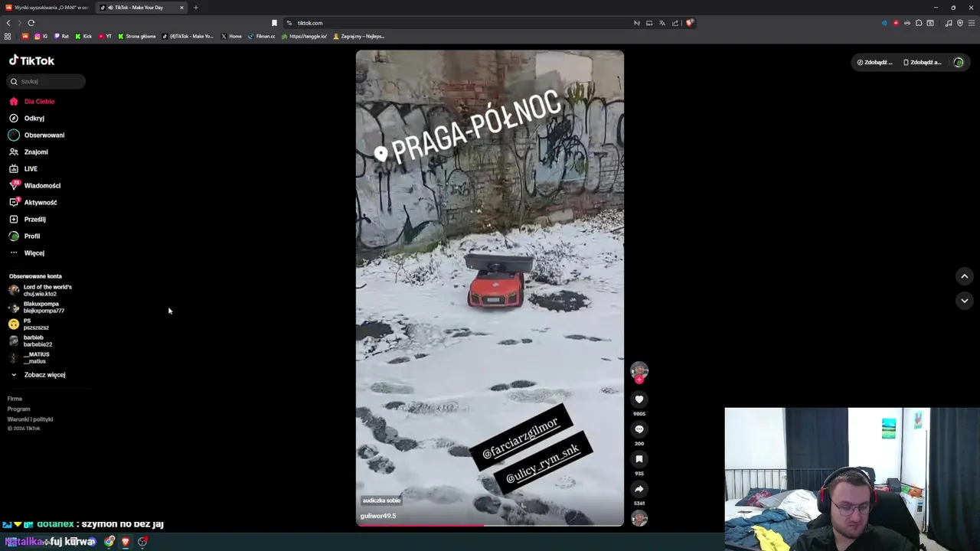Close the TikTok - Make Your Day tab
Image resolution: width=980 pixels, height=551 pixels.
182,8
